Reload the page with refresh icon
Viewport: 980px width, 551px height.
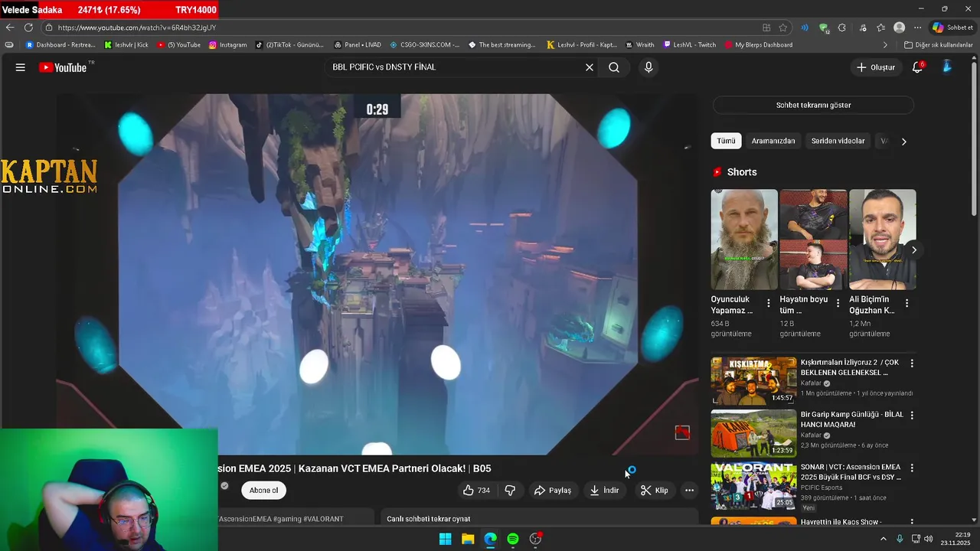point(28,28)
